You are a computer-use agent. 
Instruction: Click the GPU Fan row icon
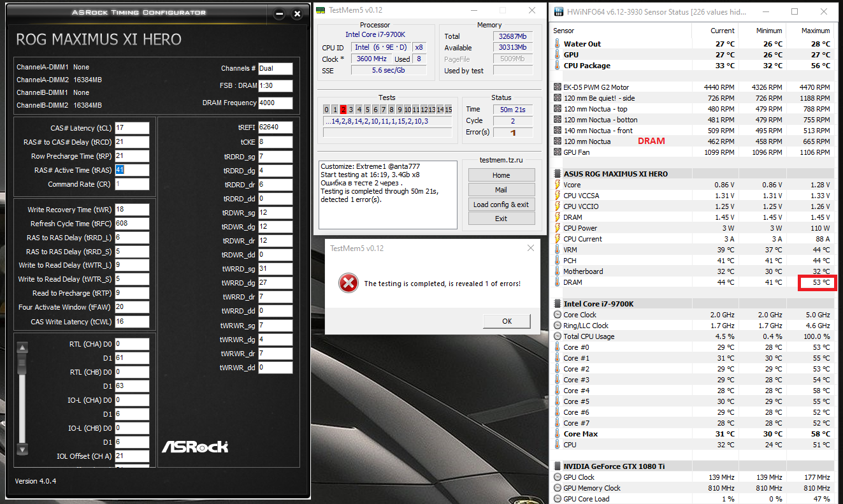tap(557, 152)
